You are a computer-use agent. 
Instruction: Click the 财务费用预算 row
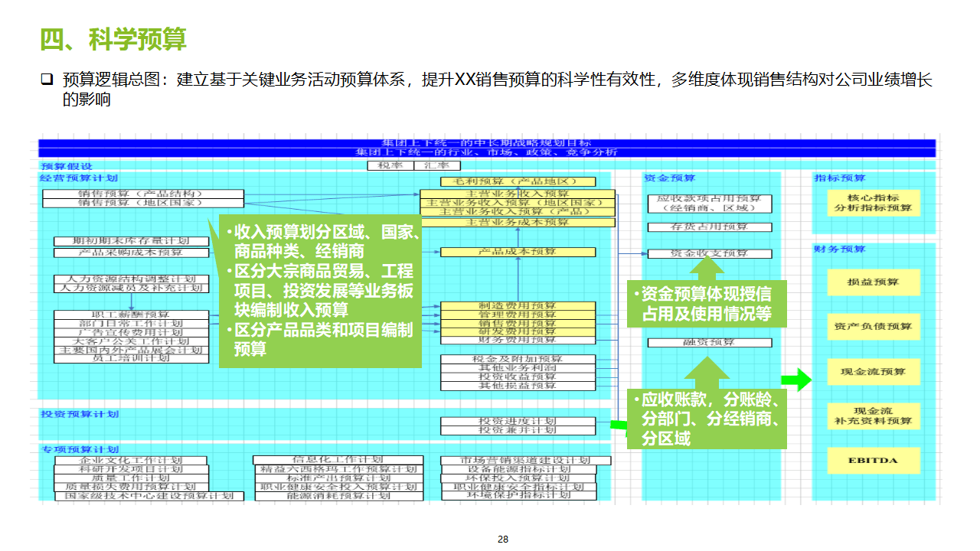518,340
